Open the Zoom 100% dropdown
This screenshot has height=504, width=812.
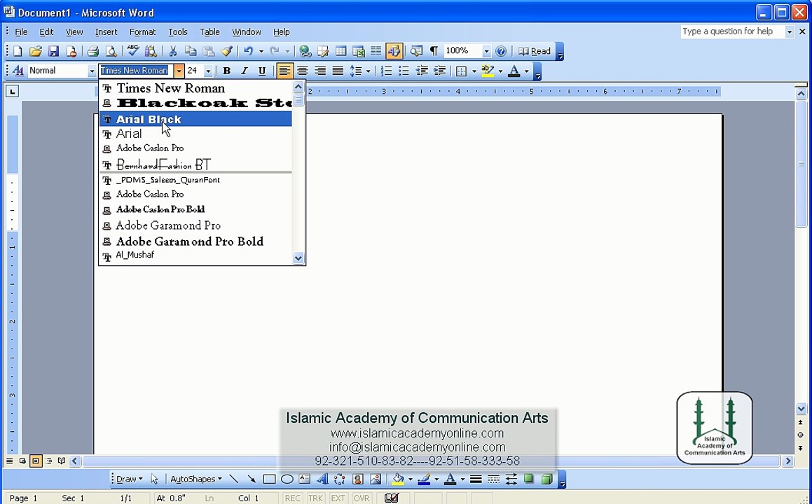point(486,51)
